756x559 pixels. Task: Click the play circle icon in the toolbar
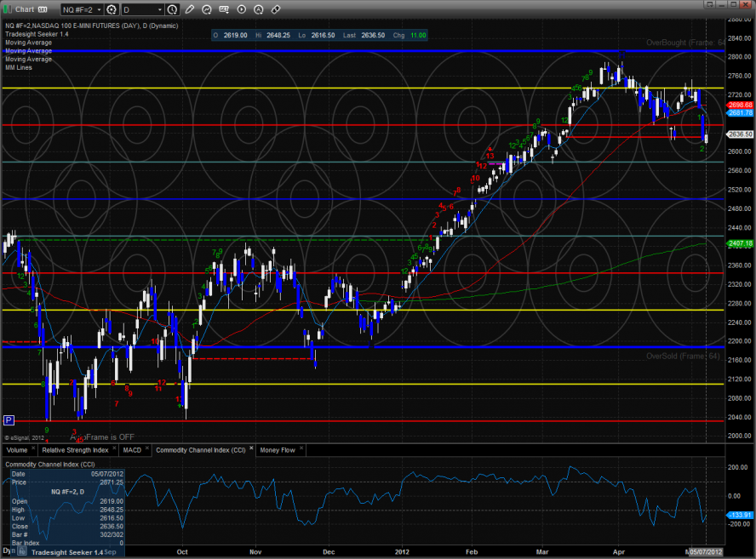pos(242,9)
